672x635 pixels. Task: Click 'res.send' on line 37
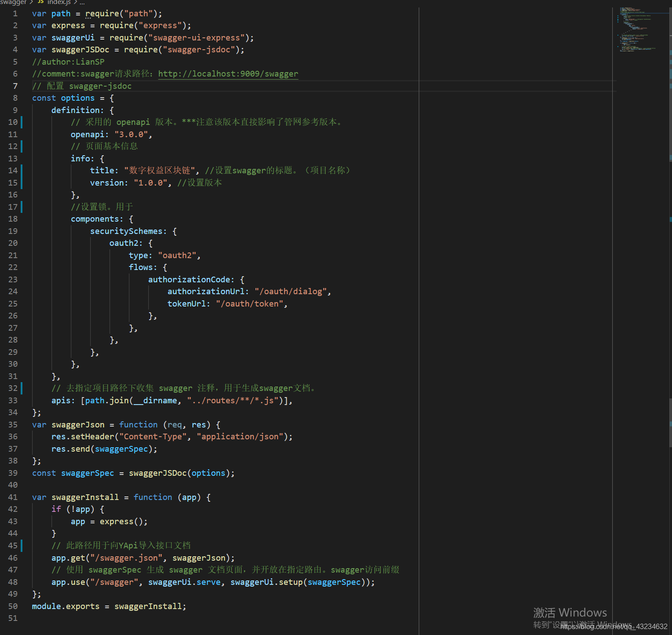71,449
